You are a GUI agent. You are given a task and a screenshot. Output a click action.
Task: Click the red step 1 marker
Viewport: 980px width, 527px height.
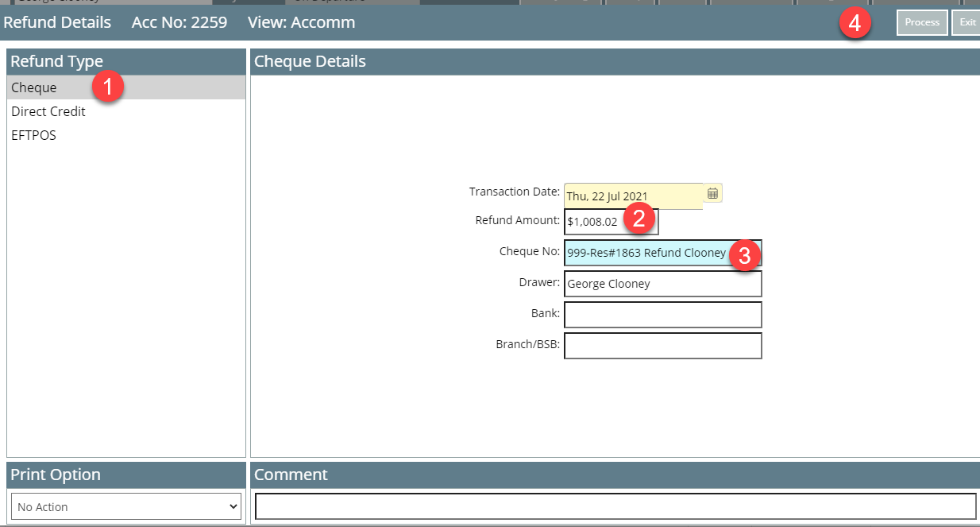point(108,87)
